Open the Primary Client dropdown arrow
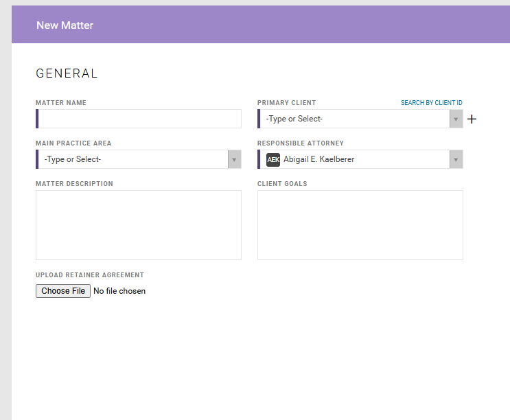510x420 pixels. tap(456, 119)
